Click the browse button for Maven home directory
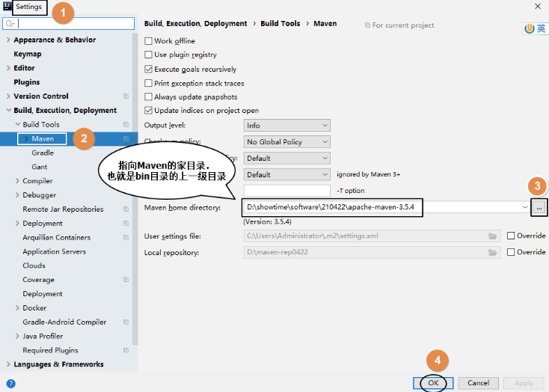The height and width of the screenshot is (392, 549). click(x=539, y=207)
